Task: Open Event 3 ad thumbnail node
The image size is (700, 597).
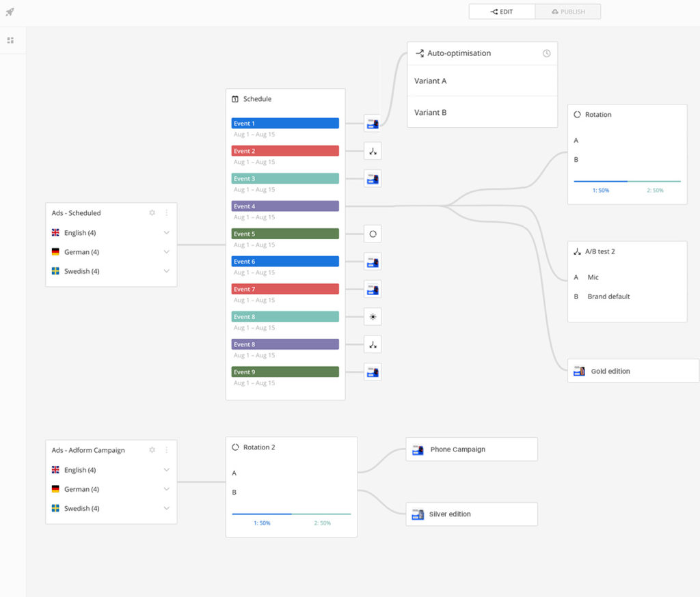Action: 373,179
